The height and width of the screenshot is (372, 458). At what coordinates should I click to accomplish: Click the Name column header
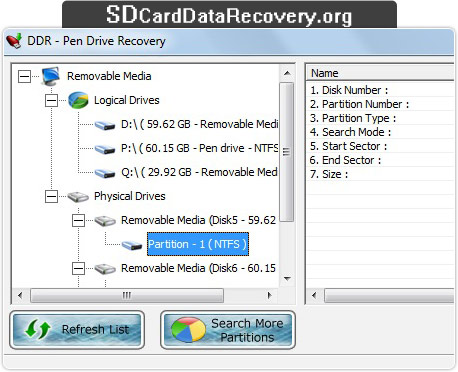click(x=380, y=73)
